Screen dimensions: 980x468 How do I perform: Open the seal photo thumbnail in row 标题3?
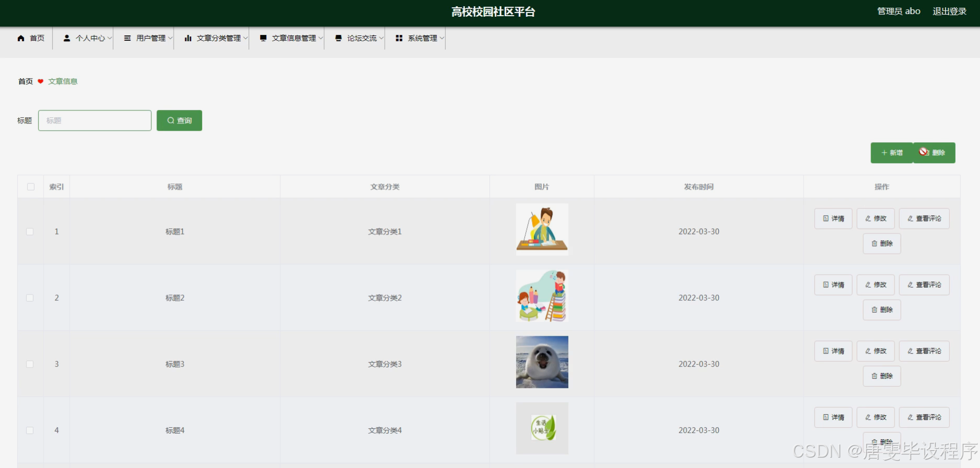542,362
